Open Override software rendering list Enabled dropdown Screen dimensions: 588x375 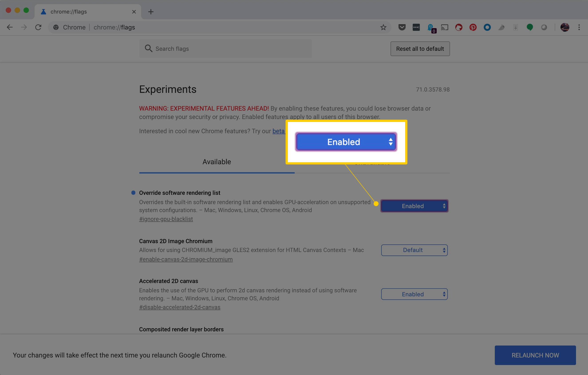[x=414, y=206]
